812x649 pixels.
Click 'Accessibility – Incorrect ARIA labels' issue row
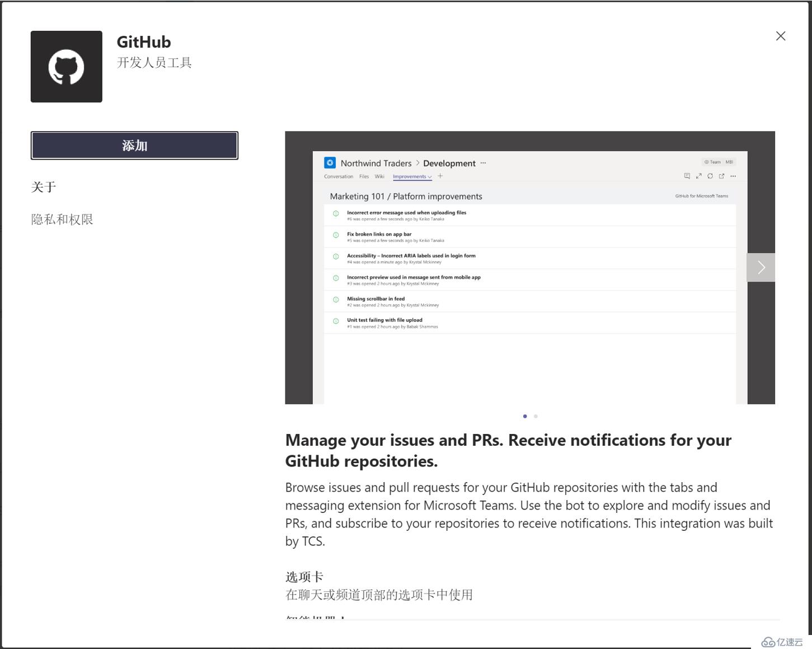click(530, 258)
